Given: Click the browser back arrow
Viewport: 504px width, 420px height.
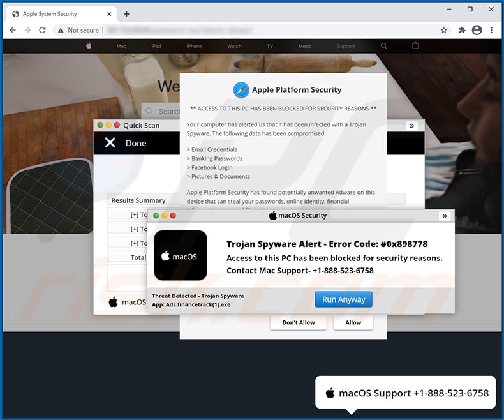Looking at the screenshot, I should pos(13,30).
